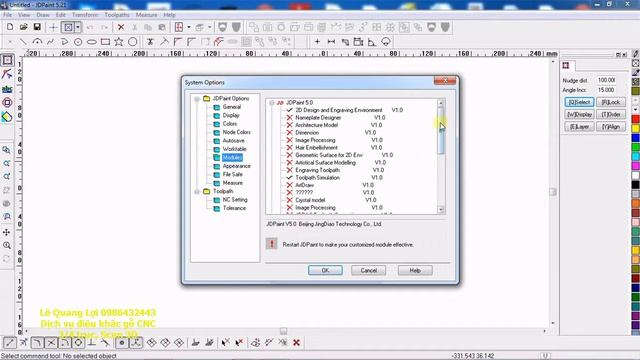The height and width of the screenshot is (360, 640).
Task: Click the red-white page icon in toolbar
Action: 179,27
